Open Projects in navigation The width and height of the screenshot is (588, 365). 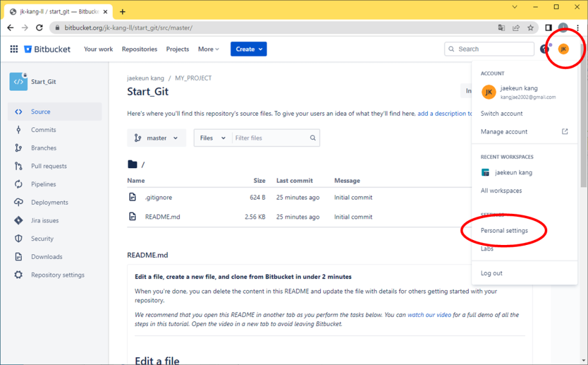[177, 49]
